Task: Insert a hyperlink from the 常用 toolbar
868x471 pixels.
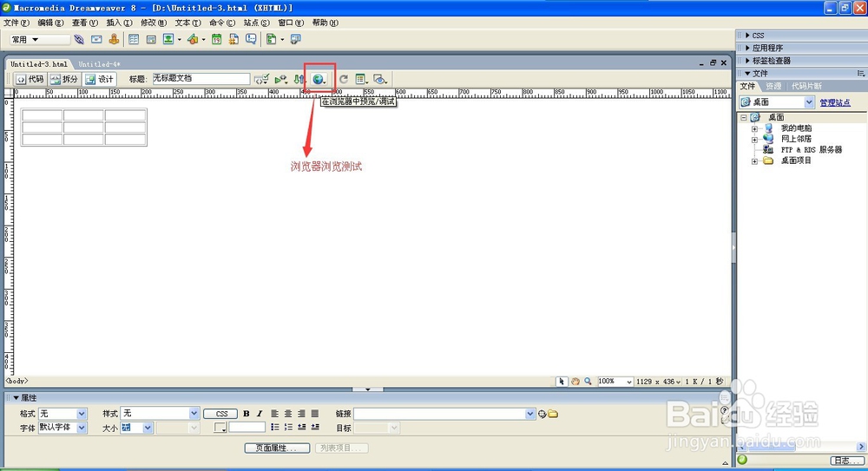Action: coord(79,39)
